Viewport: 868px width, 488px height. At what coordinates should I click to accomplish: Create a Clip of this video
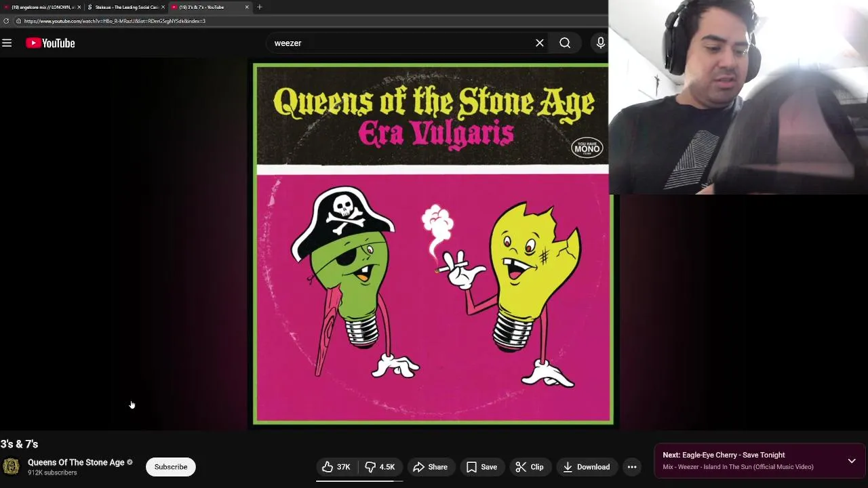click(x=530, y=467)
